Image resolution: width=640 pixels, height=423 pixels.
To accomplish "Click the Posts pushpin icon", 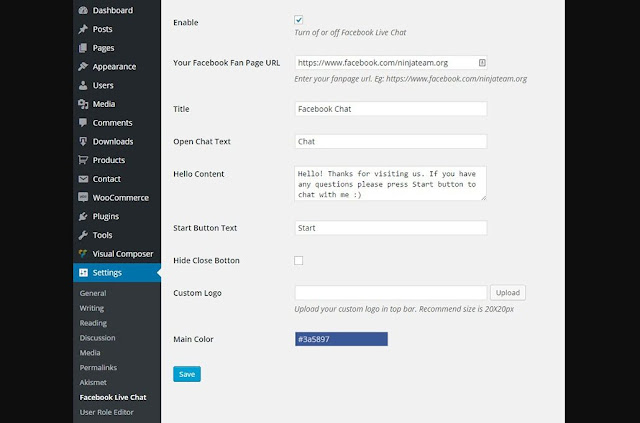I will click(x=83, y=29).
